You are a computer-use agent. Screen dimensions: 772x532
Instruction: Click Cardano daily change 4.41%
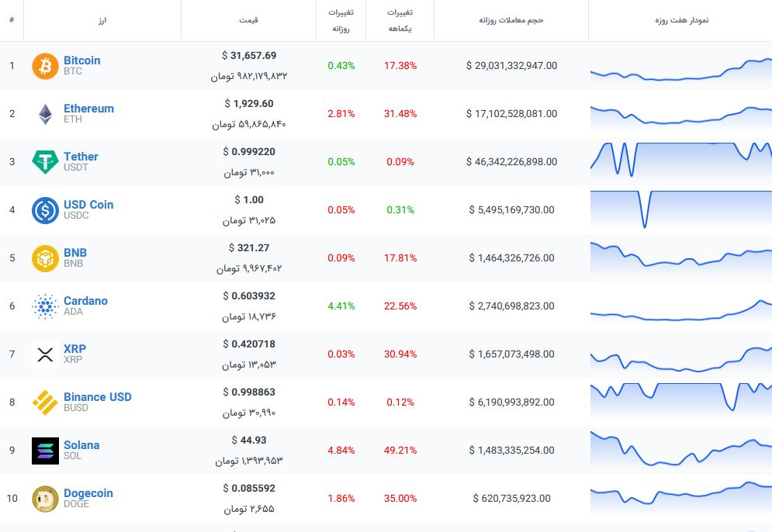pos(341,306)
